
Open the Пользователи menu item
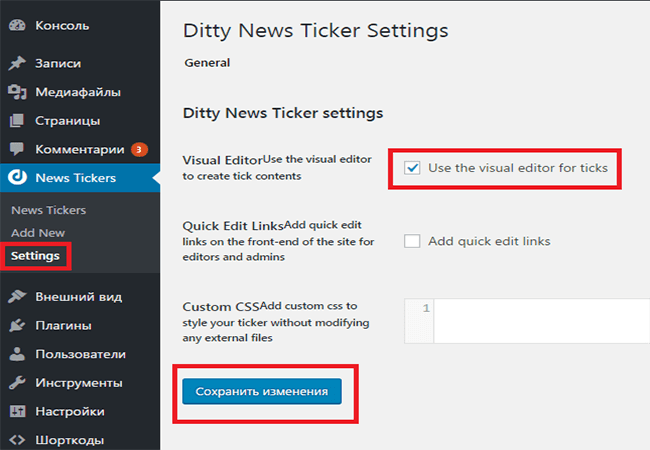pyautogui.click(x=80, y=354)
